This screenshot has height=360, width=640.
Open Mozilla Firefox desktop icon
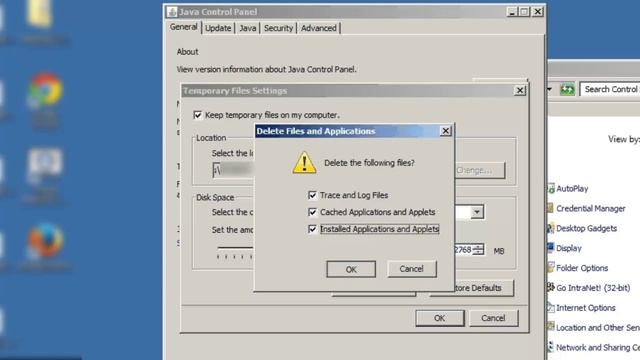tap(45, 240)
